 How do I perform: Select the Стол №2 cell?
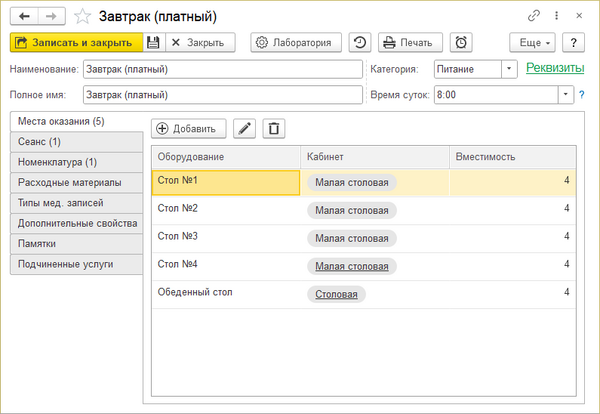(226, 210)
